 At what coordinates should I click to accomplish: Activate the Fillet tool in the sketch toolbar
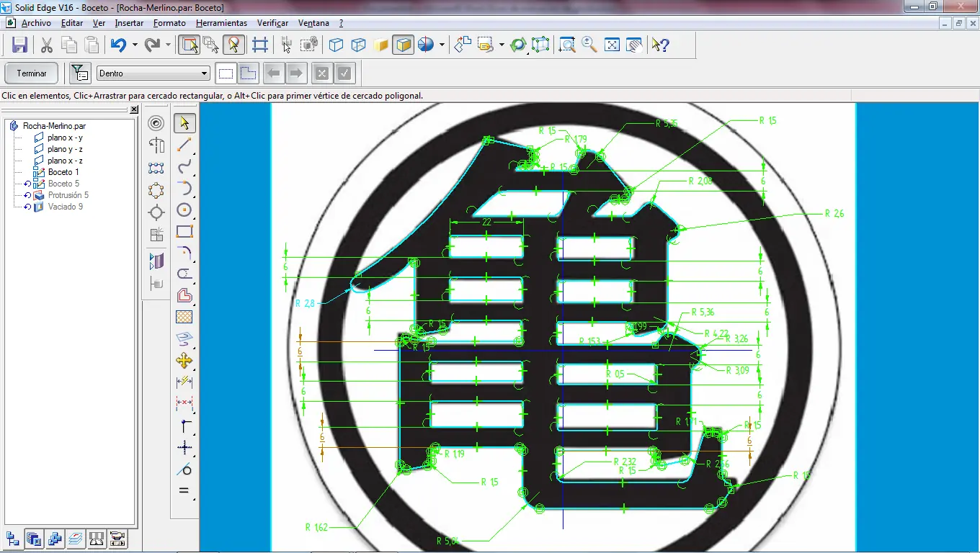[184, 253]
